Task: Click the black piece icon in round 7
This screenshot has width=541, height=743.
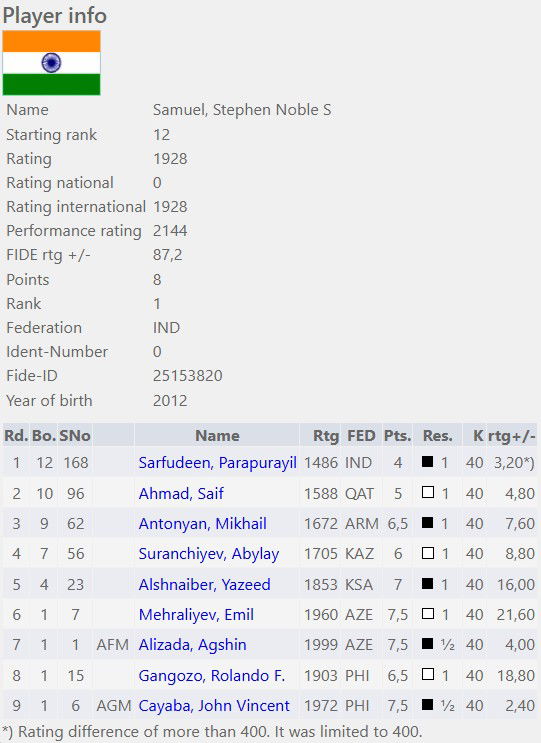Action: (x=428, y=643)
